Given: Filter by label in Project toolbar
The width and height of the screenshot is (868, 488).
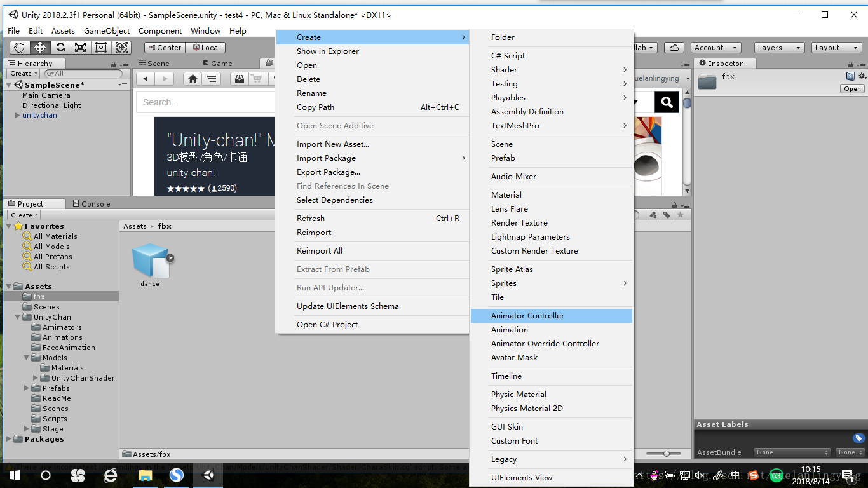Looking at the screenshot, I should (x=667, y=215).
